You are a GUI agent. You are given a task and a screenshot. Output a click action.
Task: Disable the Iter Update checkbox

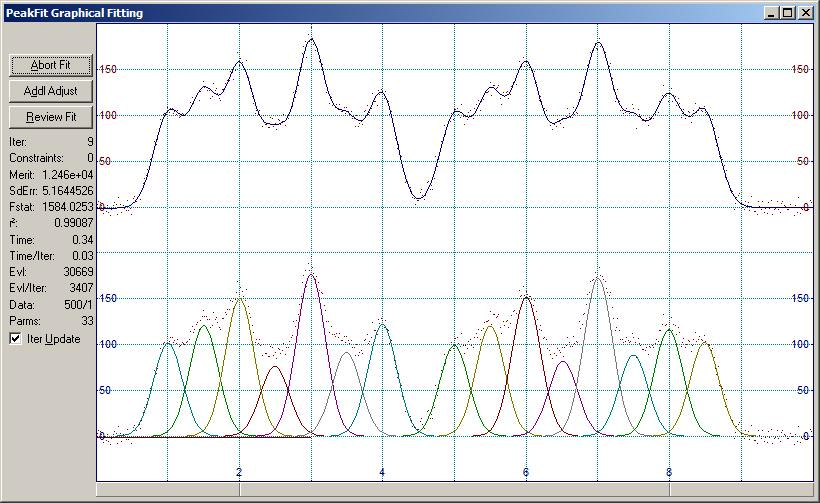tap(15, 339)
